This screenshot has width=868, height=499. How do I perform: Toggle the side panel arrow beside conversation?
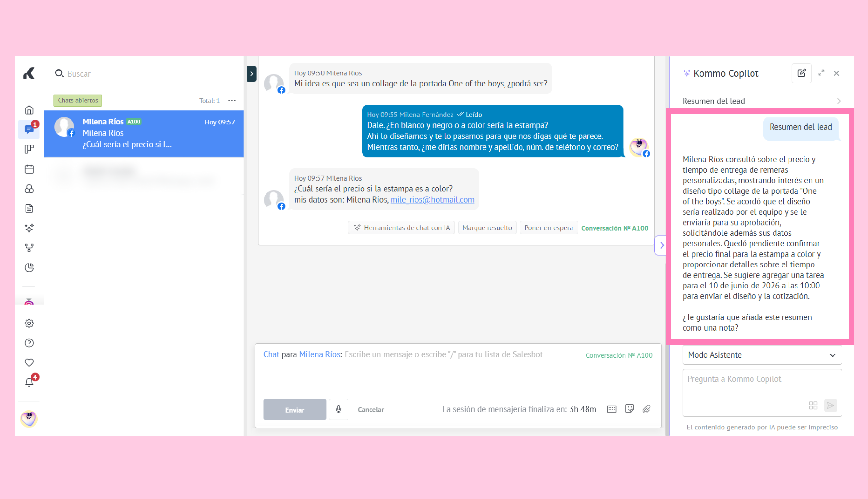[x=661, y=245]
